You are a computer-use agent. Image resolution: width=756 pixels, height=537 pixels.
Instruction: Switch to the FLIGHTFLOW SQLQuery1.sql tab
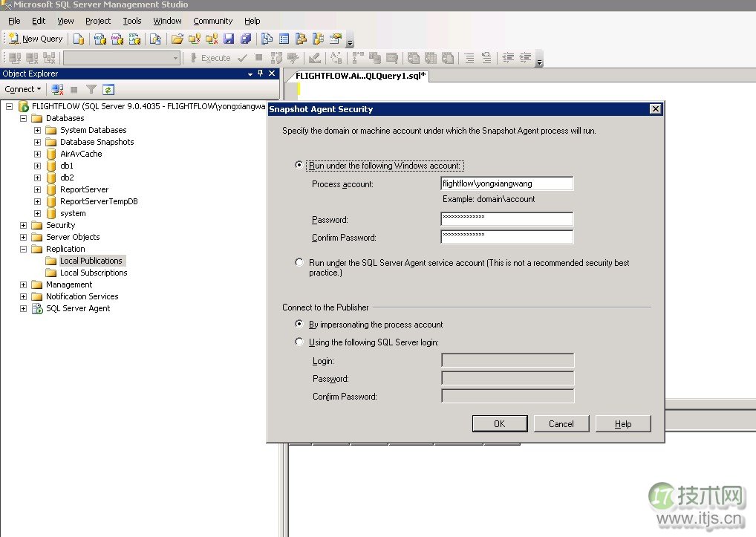pyautogui.click(x=361, y=76)
